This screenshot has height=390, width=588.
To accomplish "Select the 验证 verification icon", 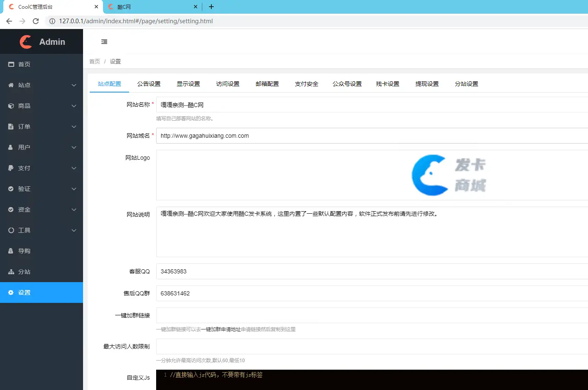I will click(11, 189).
